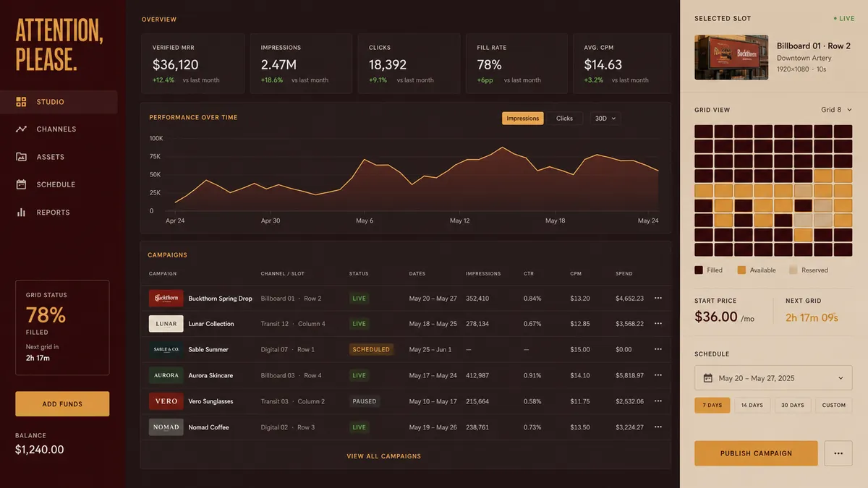Open more options for Lunar Collection
Screen dimensions: 868x488
(x=658, y=324)
